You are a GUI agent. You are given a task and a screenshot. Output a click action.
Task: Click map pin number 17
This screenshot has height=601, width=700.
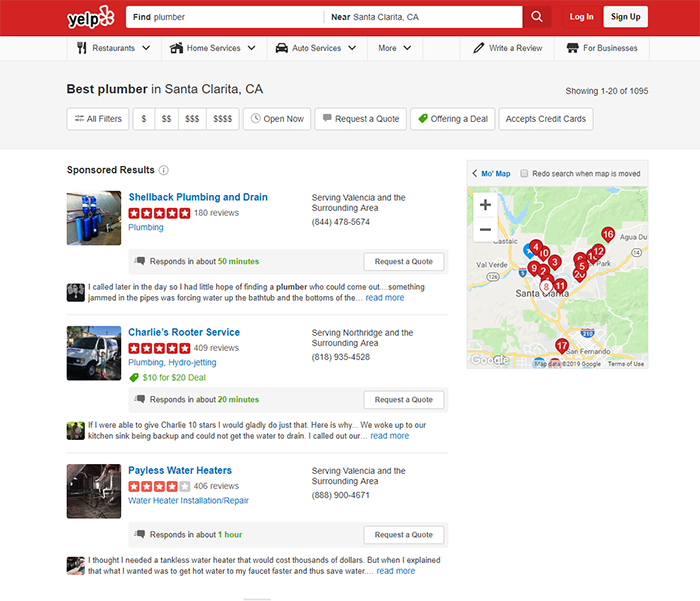[562, 346]
